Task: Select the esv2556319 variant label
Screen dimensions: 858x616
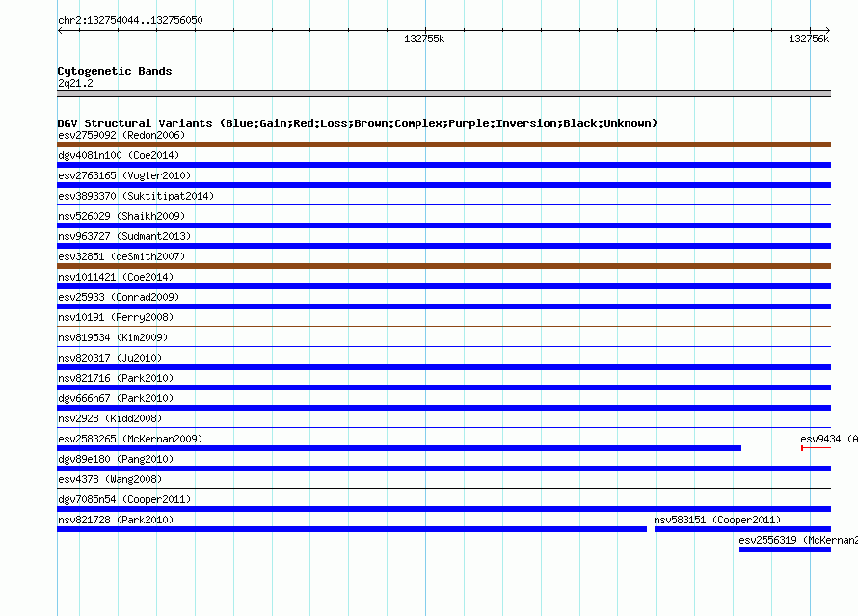Action: pos(798,540)
